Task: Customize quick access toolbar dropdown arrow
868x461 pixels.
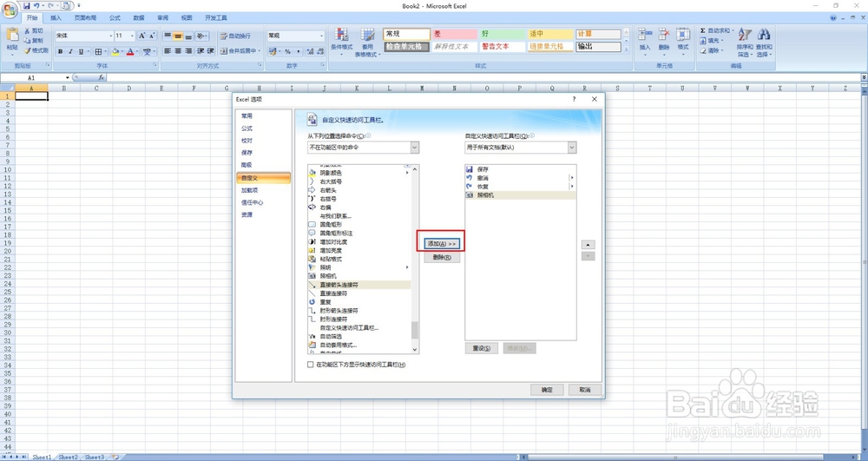Action: tap(78, 6)
